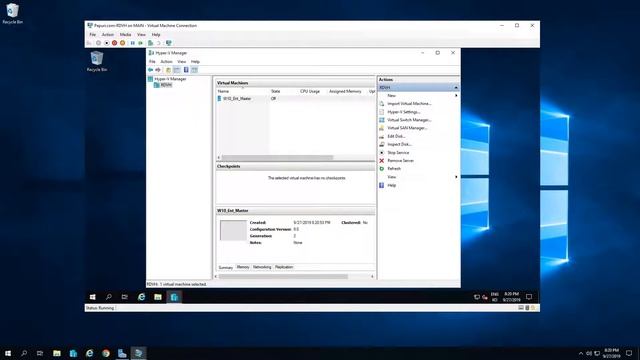Viewport: 640px width, 360px height.
Task: Open Internet Explorer on guest taskbar
Action: [141, 297]
